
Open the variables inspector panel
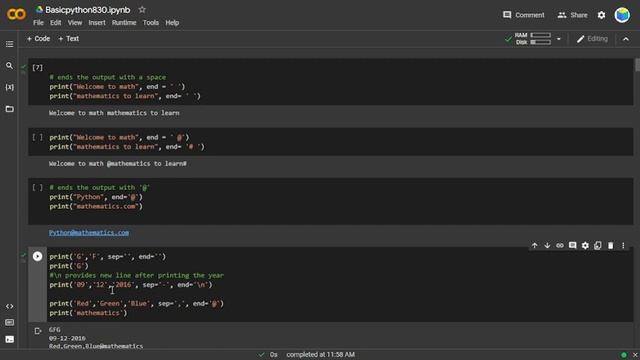coord(9,87)
